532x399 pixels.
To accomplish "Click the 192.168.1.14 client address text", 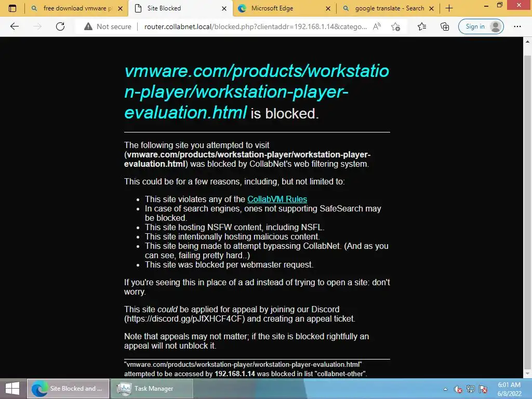I will (x=235, y=374).
